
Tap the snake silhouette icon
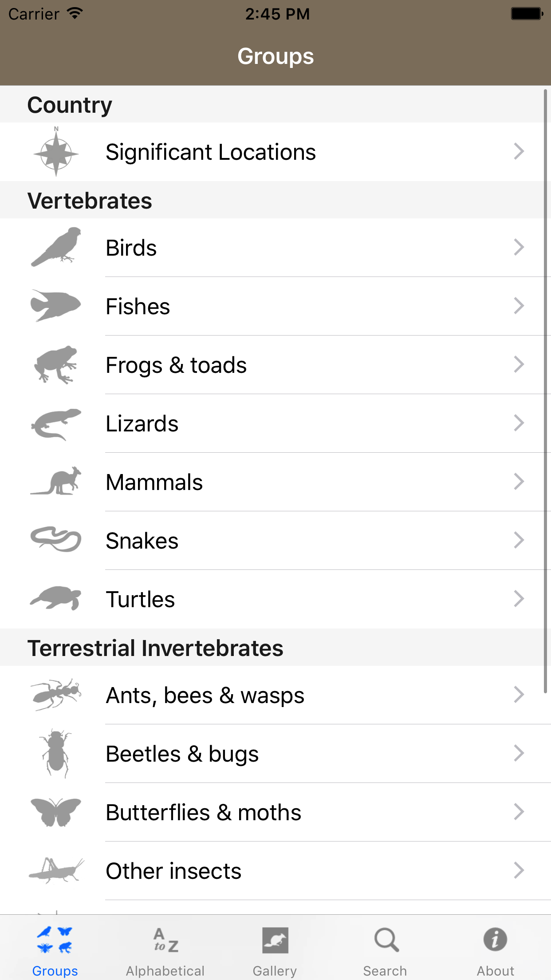[56, 540]
